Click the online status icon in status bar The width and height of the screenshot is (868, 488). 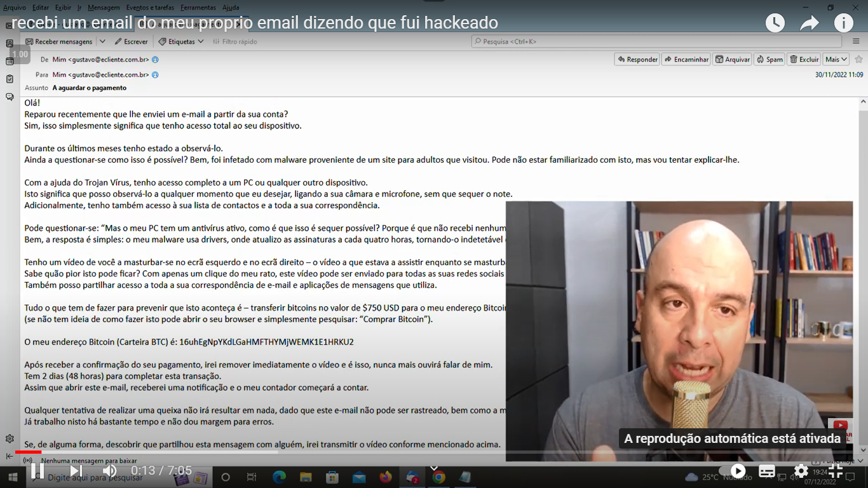[x=27, y=460]
